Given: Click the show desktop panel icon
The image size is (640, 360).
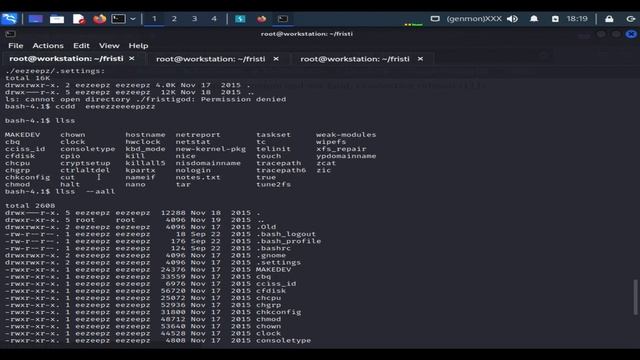Looking at the screenshot, I should [x=36, y=19].
